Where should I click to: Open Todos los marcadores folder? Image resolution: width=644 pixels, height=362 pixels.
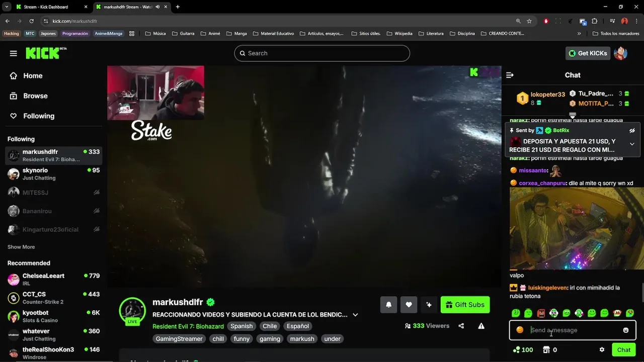click(616, 34)
